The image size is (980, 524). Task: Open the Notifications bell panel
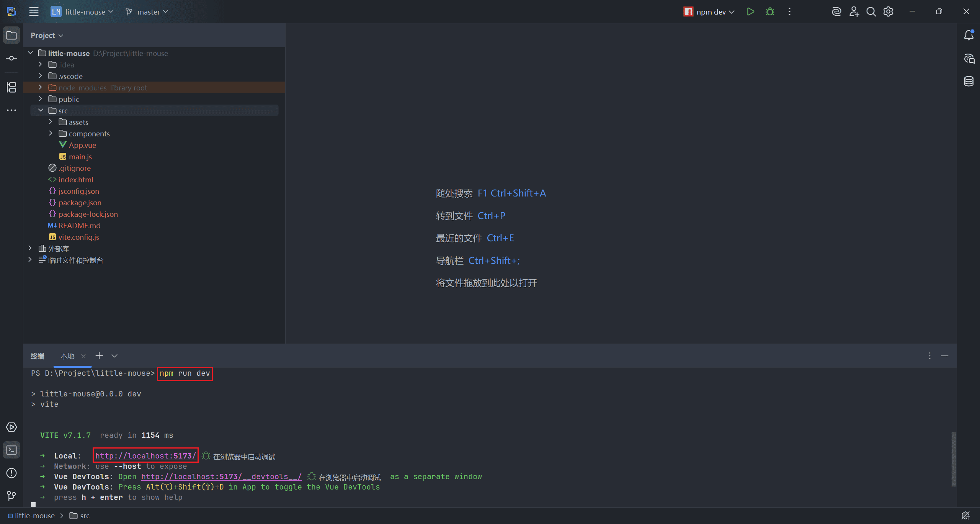[969, 35]
